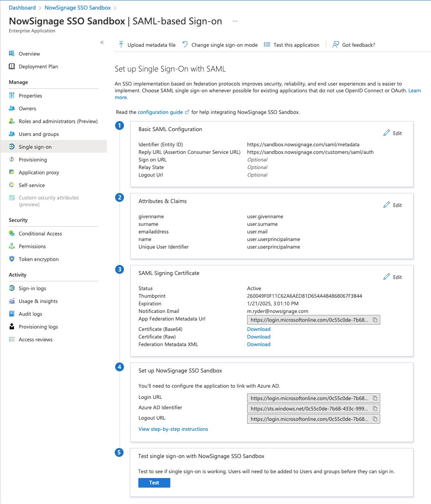The image size is (431, 504).
Task: Edit the SAML Signing Certificate section
Action: click(x=392, y=277)
